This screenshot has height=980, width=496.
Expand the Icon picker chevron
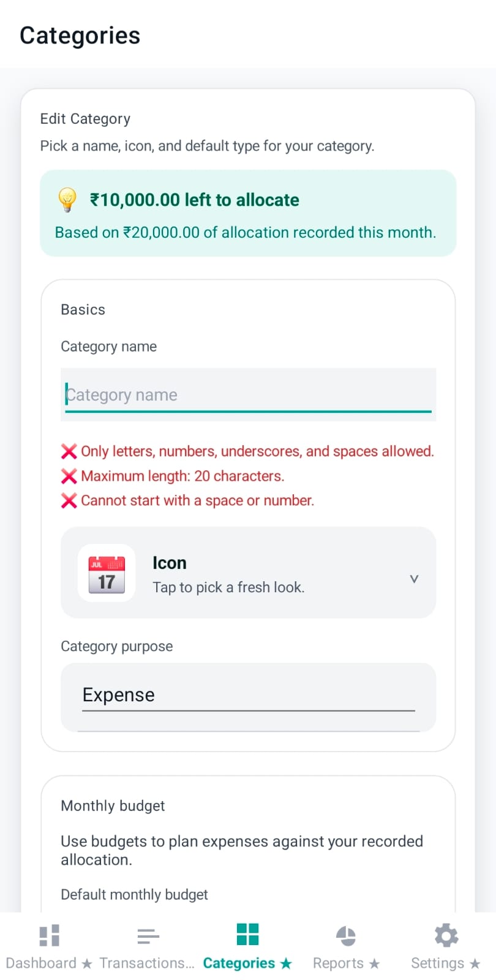(x=414, y=578)
